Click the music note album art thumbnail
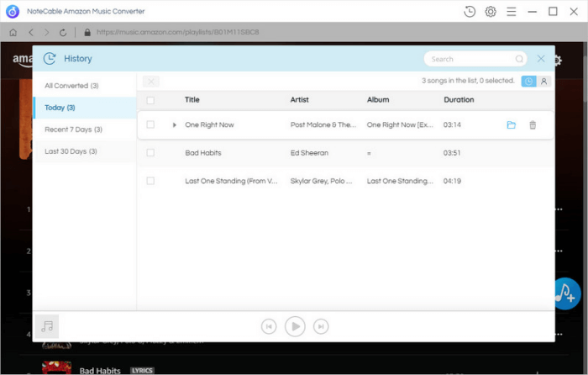The height and width of the screenshot is (375, 588). pos(47,326)
